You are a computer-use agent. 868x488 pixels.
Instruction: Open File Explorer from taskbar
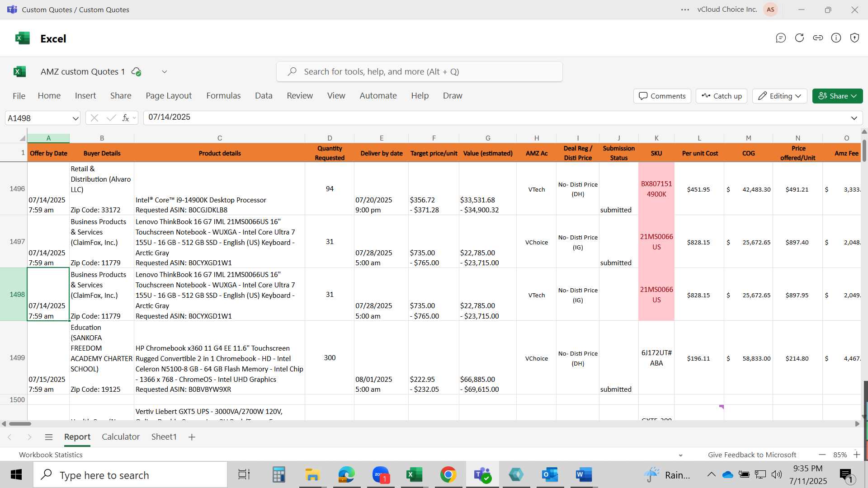(x=312, y=475)
